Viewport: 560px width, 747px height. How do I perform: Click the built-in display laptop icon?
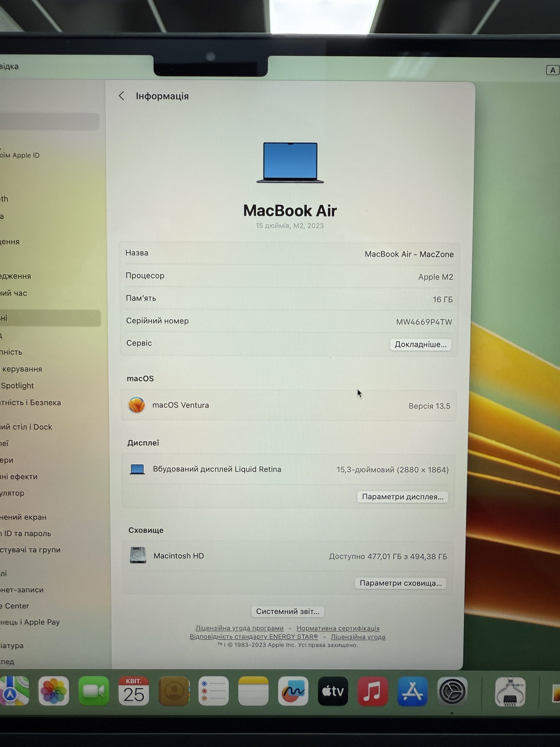click(x=137, y=469)
